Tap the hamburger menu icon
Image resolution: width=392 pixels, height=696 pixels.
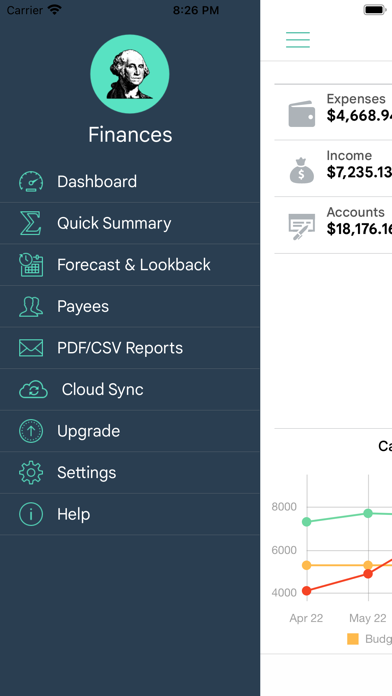[297, 40]
